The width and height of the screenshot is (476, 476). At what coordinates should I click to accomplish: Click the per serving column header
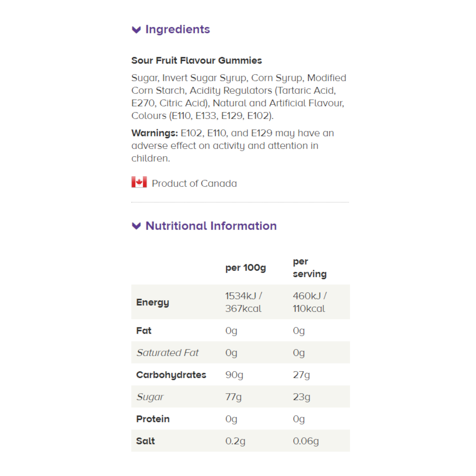[309, 268]
